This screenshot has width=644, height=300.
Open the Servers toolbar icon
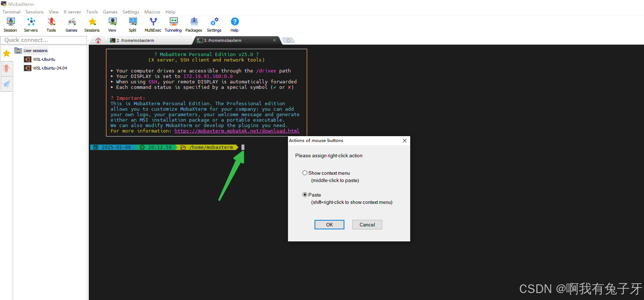[x=31, y=22]
